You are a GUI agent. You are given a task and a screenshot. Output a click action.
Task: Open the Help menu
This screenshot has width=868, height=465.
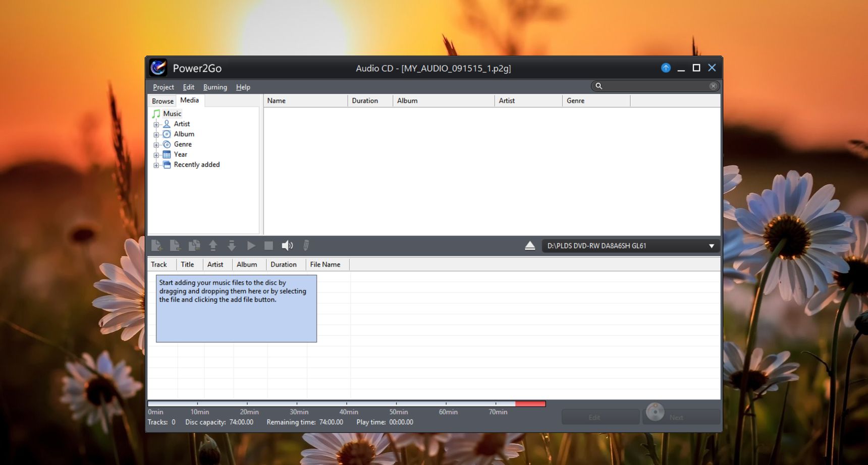pos(243,87)
